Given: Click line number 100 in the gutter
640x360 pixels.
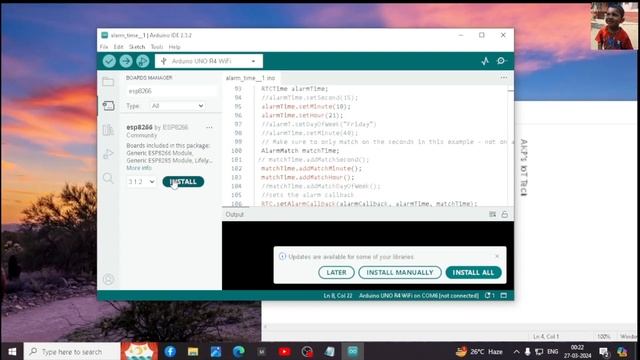Looking at the screenshot, I should tap(236, 151).
